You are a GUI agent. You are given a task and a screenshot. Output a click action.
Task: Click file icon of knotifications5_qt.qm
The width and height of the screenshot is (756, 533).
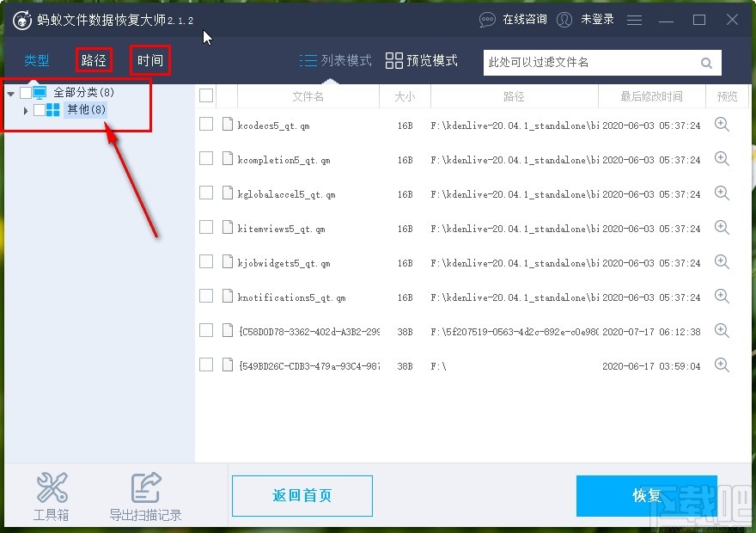click(228, 296)
